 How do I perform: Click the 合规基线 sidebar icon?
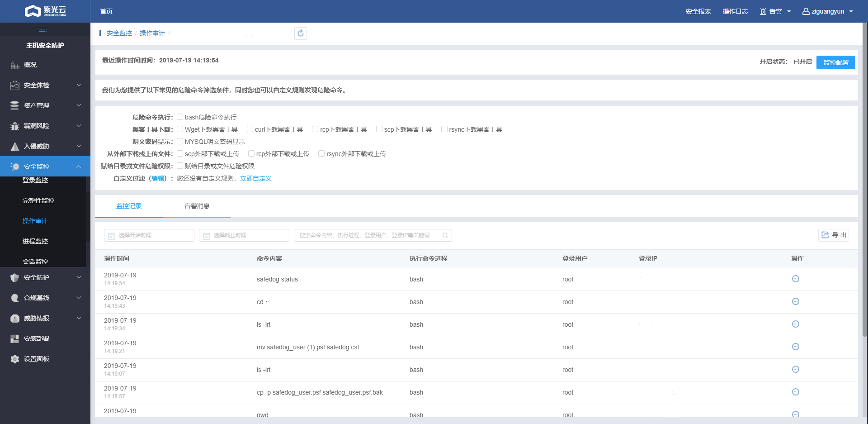coord(15,298)
